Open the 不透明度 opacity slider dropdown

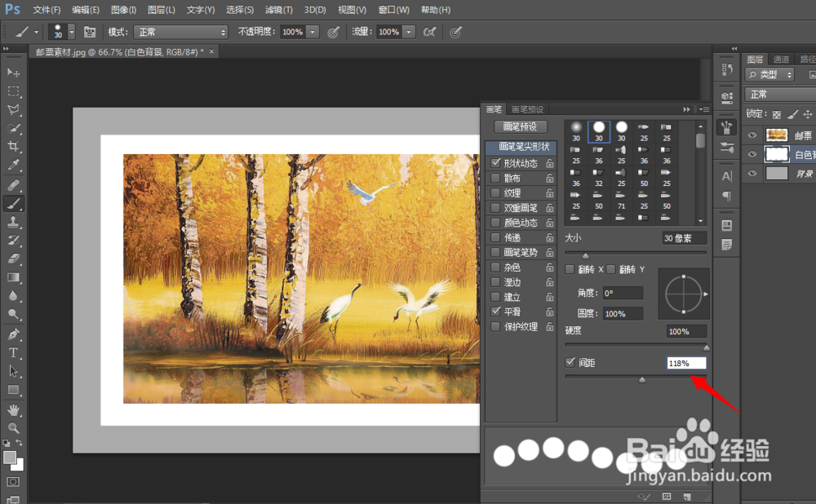coord(313,33)
